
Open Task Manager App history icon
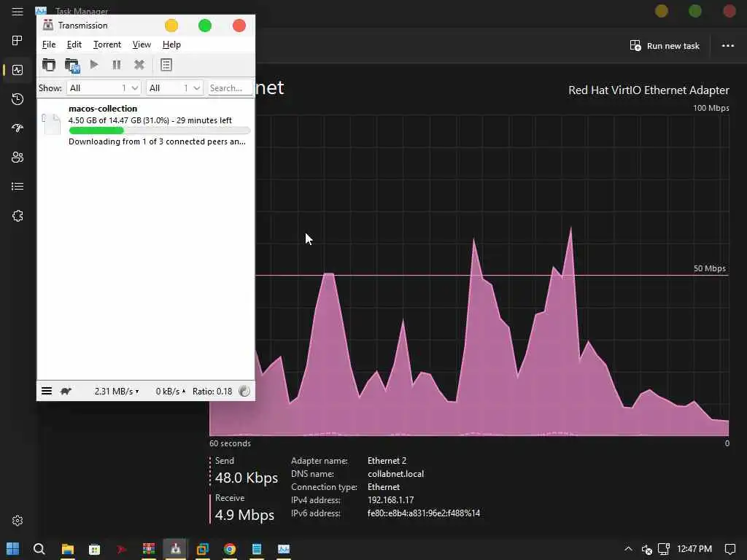[x=18, y=99]
